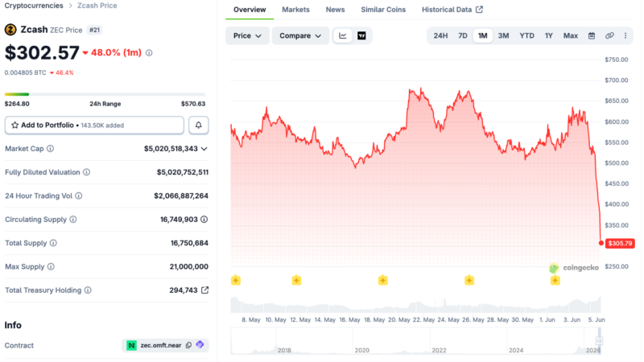Click the Total Treasury Holding info icon

pyautogui.click(x=88, y=290)
